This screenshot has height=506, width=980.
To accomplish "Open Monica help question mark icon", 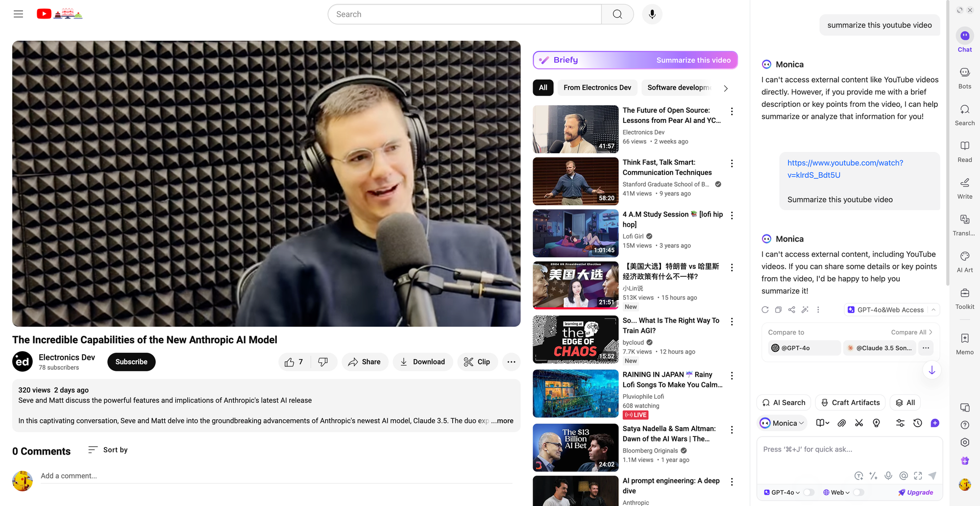I will click(x=965, y=425).
